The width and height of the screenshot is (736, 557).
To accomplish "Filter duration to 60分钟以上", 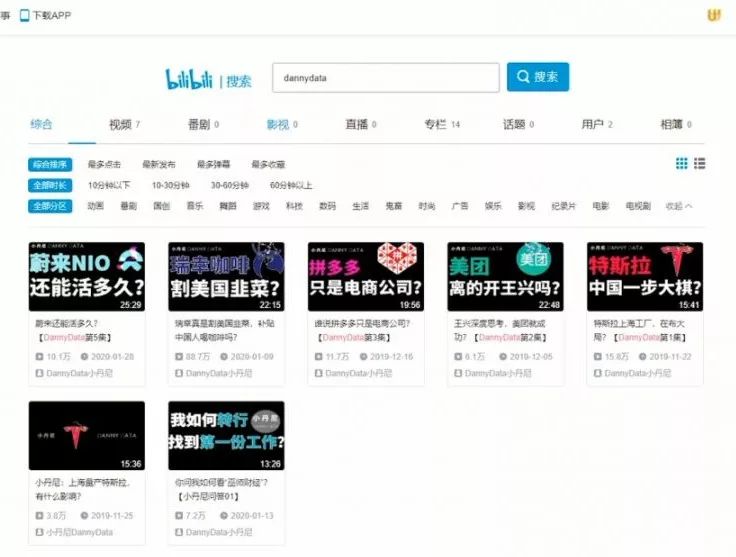I will [291, 185].
